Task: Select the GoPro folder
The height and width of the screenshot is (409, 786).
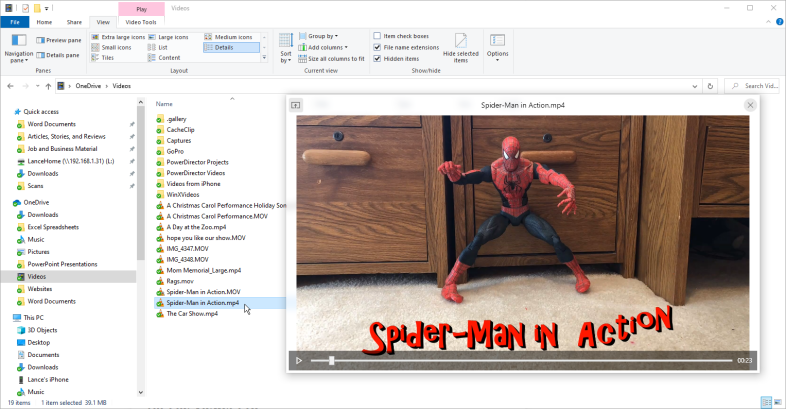Action: [x=175, y=151]
